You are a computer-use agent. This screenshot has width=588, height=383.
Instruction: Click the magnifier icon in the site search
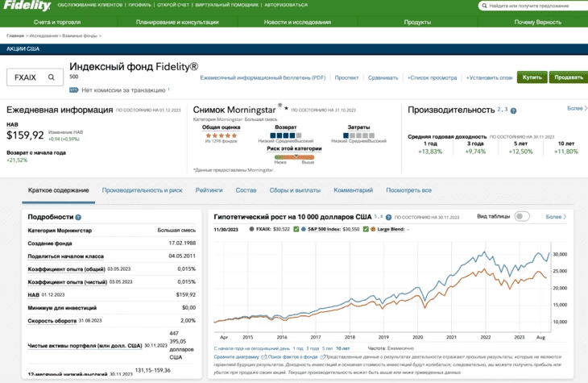[485, 6]
